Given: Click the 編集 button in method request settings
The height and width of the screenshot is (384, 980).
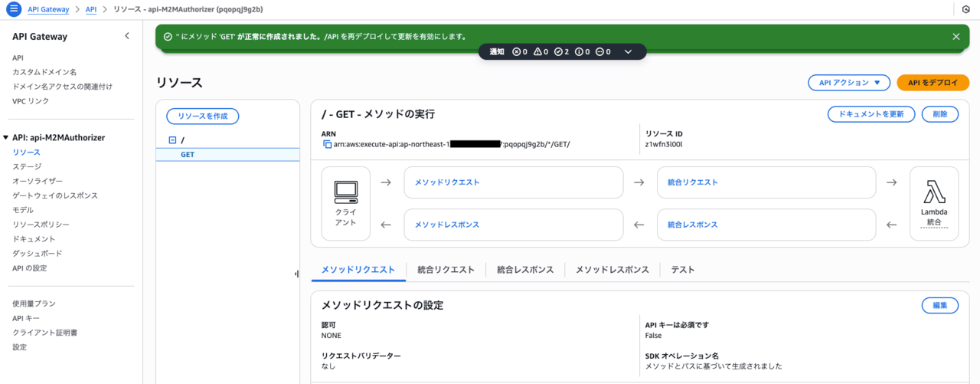Looking at the screenshot, I should coord(939,305).
